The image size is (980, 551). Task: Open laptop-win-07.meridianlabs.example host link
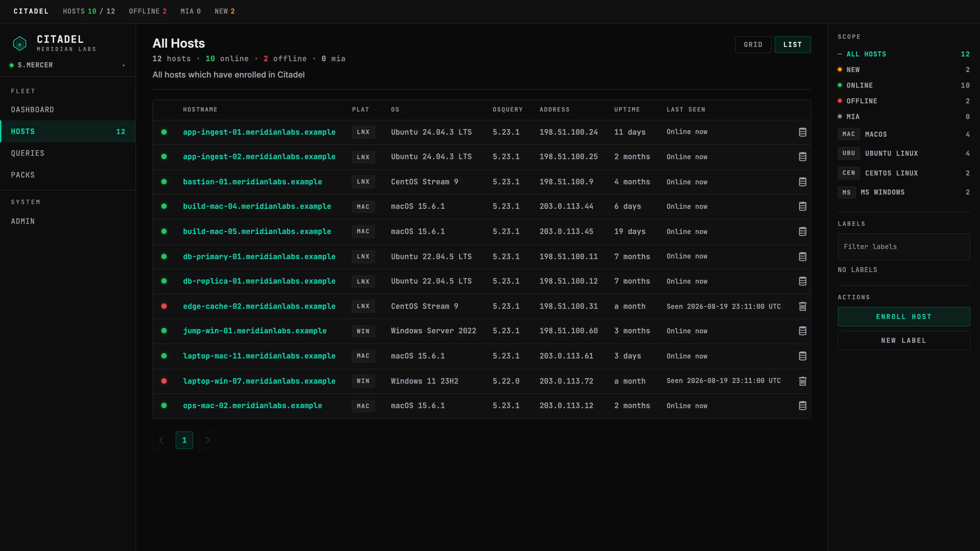[x=259, y=381]
